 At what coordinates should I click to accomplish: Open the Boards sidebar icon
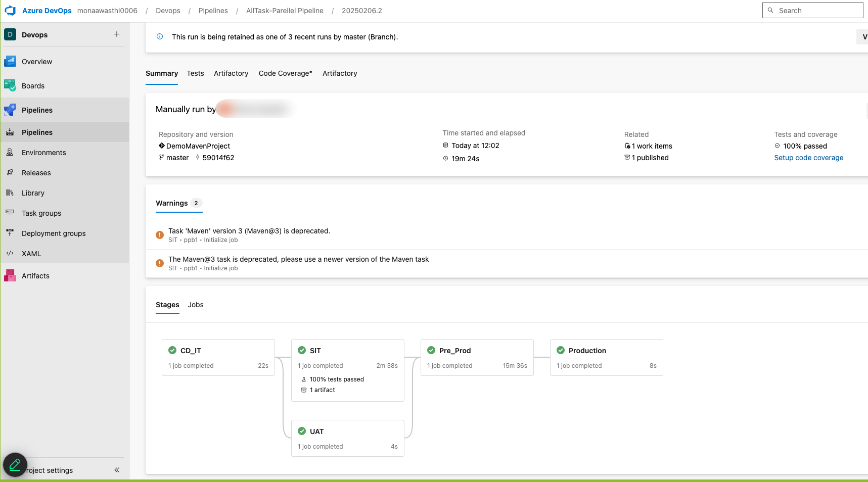(x=10, y=86)
